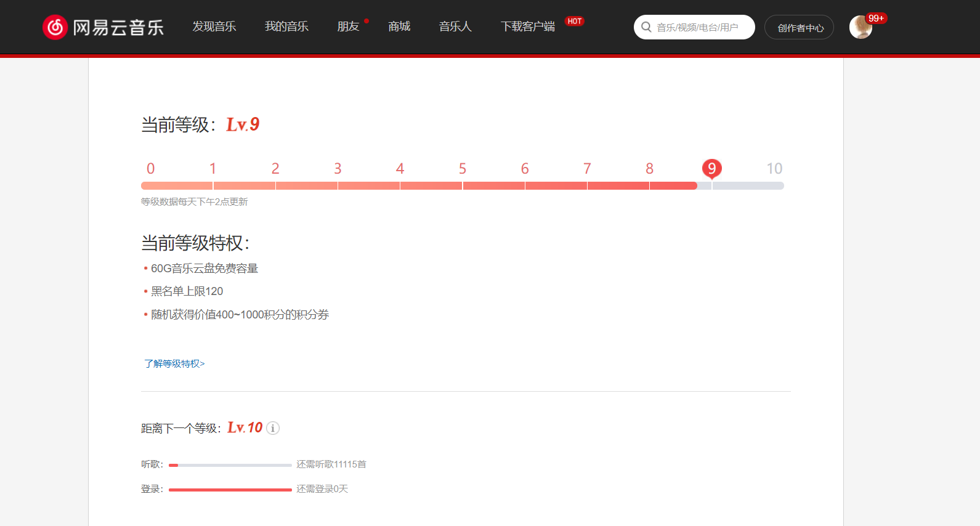Click the HOT badge next to 下载客户端
The width and height of the screenshot is (980, 526).
click(575, 21)
